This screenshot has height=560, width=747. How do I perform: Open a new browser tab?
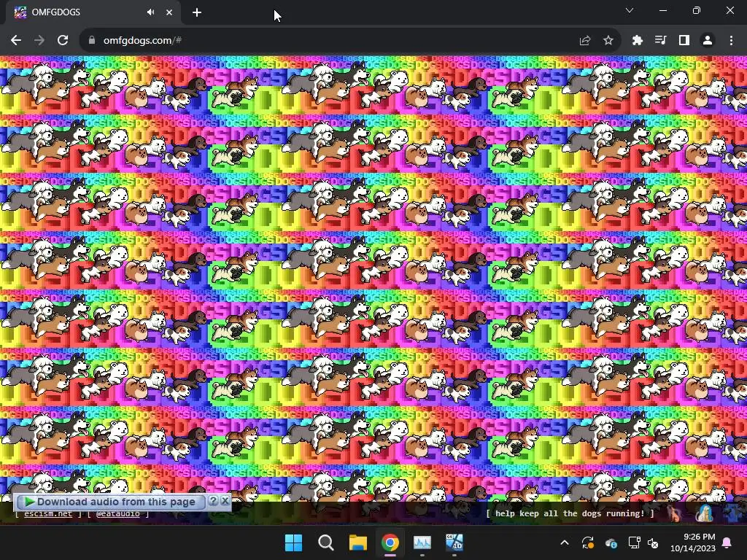coord(197,12)
